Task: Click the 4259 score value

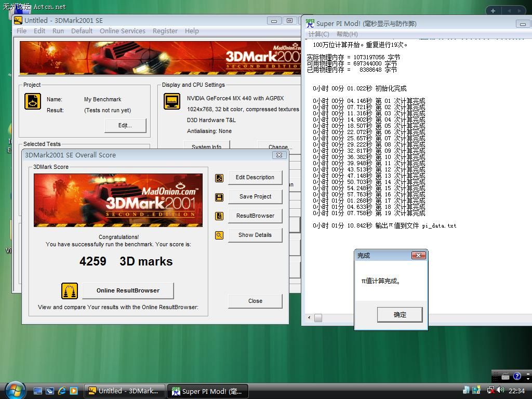Action: [x=92, y=261]
